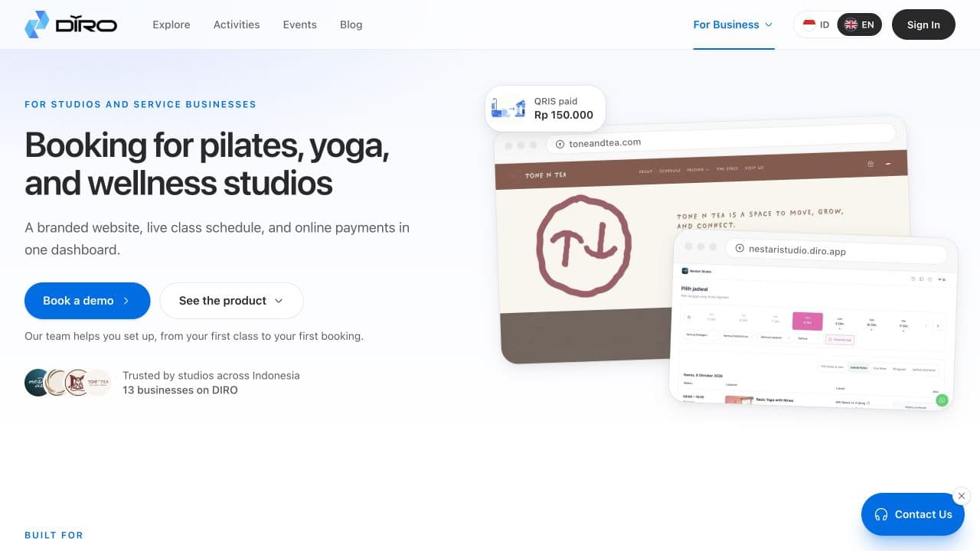The height and width of the screenshot is (551, 980).
Task: Click the Book a demo button
Action: [87, 301]
